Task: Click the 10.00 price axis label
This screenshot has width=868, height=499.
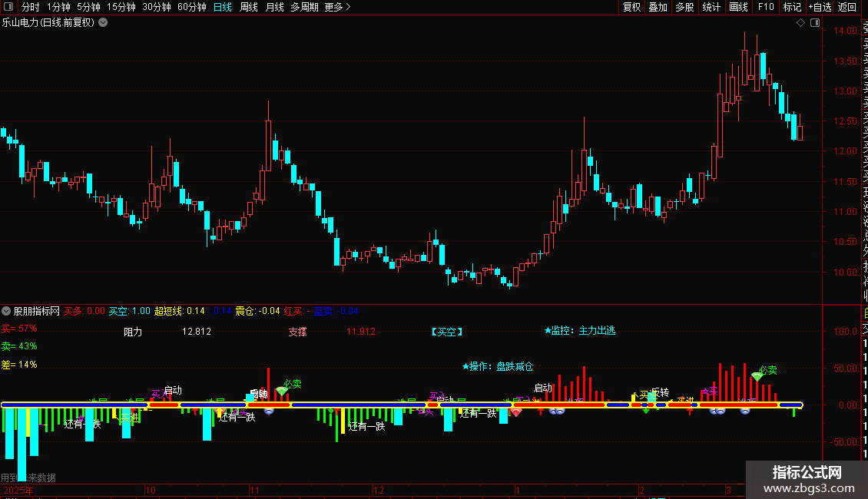Action: tap(845, 273)
